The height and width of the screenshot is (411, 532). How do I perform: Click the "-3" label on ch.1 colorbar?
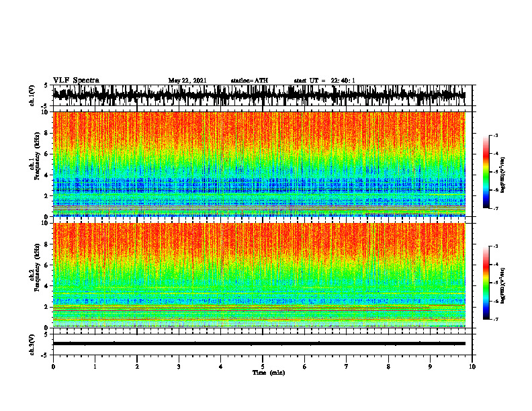(495, 136)
